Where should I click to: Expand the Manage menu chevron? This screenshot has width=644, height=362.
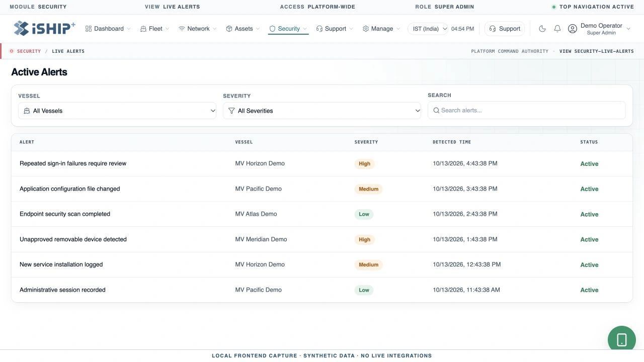(x=398, y=29)
